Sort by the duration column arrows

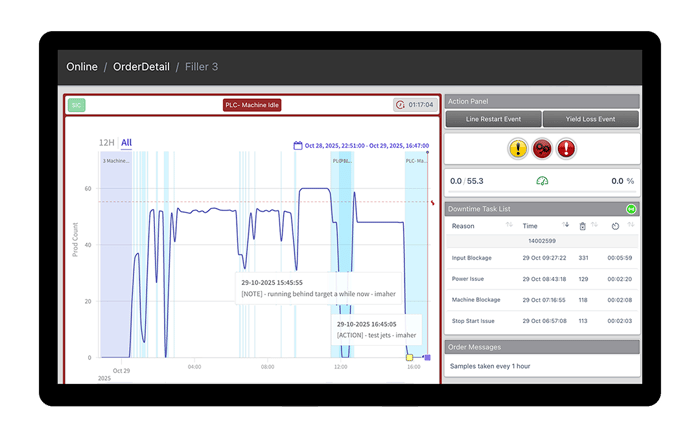coord(631,226)
